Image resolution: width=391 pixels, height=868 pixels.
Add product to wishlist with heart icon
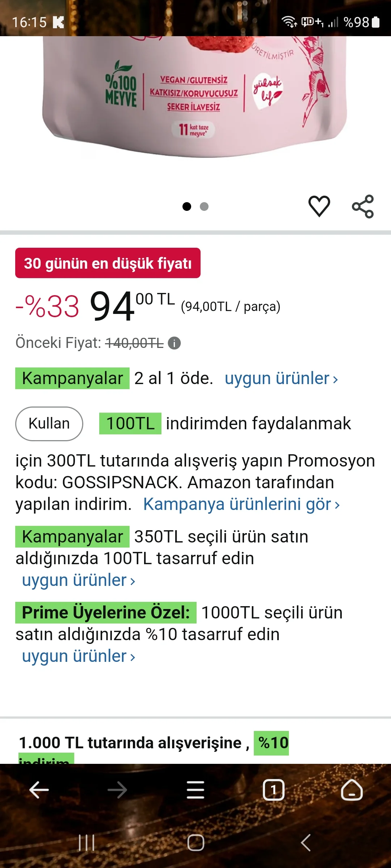(x=319, y=206)
